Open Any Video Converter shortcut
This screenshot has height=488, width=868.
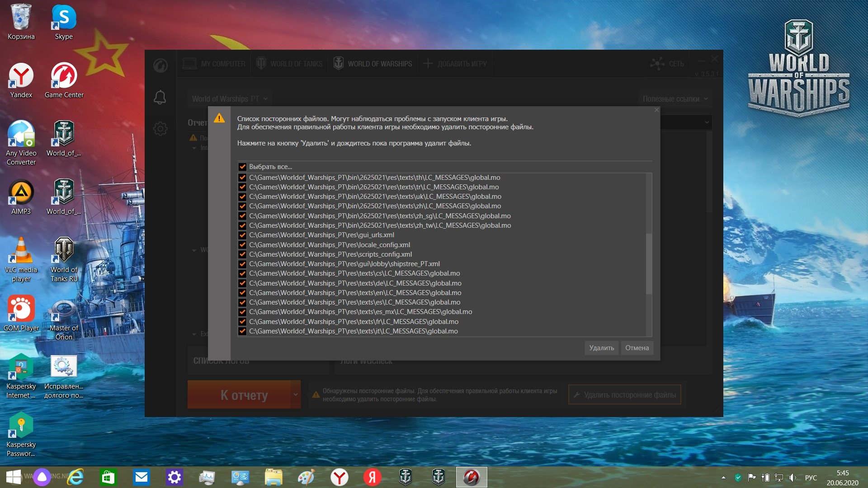pos(21,143)
